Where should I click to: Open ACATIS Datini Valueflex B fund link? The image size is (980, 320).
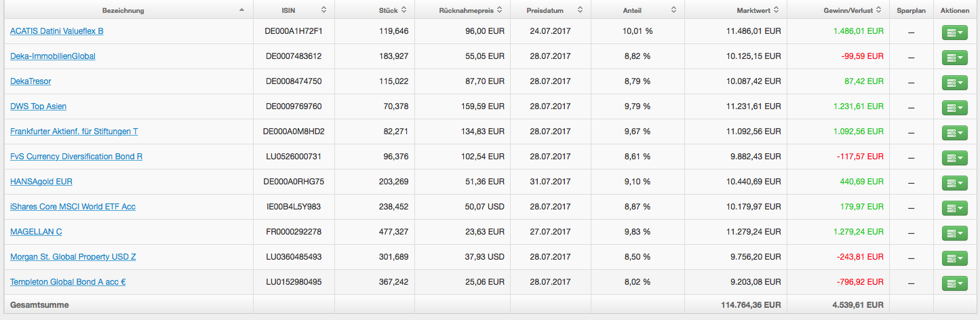(x=57, y=31)
